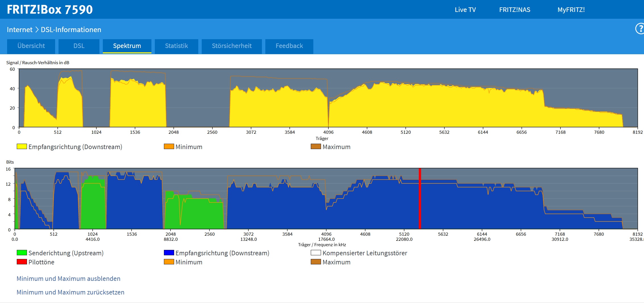Click white Kompensierter Leitungsstörer legend swatch
The image size is (644, 303).
316,253
